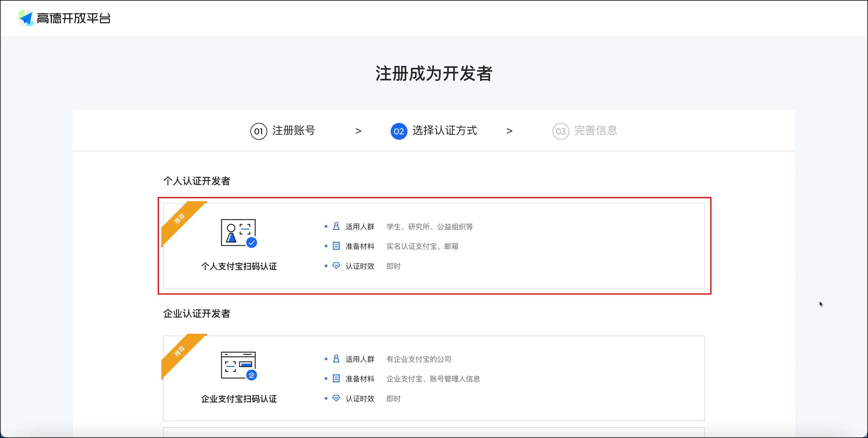This screenshot has width=868, height=438.
Task: Click the 高德开放平台 header title
Action: click(x=73, y=18)
